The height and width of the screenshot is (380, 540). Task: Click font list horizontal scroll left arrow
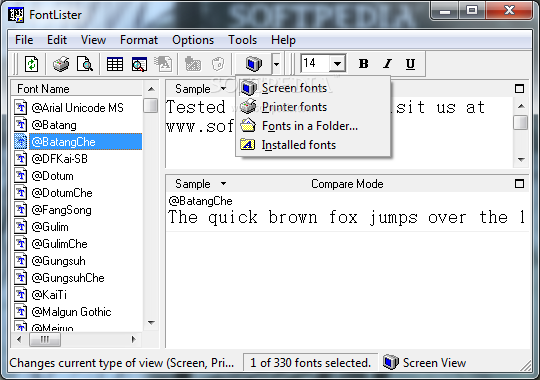[19, 339]
